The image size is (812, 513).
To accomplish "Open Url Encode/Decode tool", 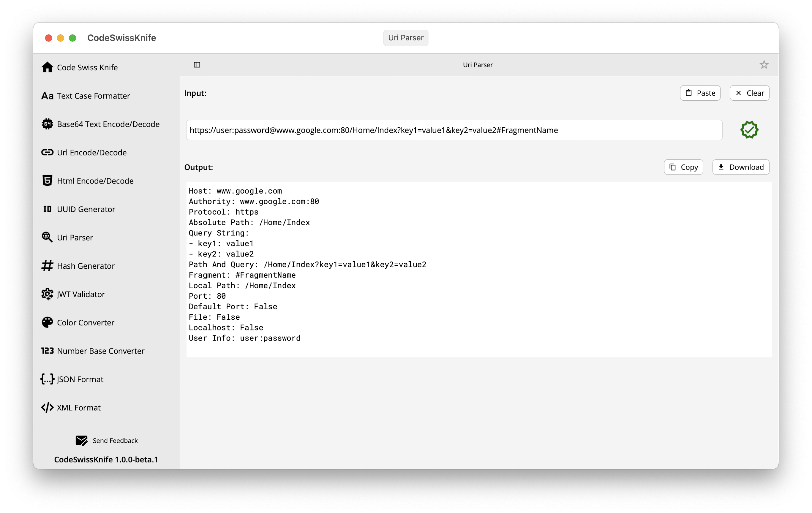I will [92, 152].
